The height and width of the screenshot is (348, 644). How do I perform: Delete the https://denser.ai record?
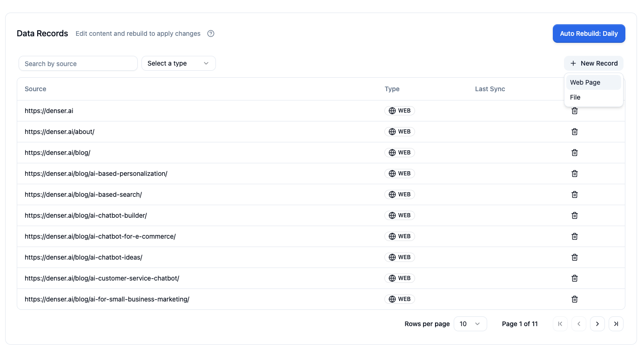(575, 111)
